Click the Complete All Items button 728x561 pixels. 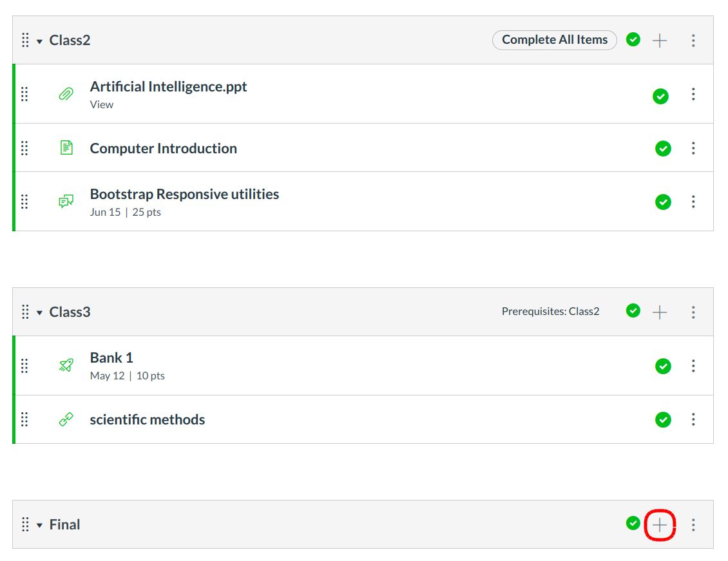tap(555, 40)
